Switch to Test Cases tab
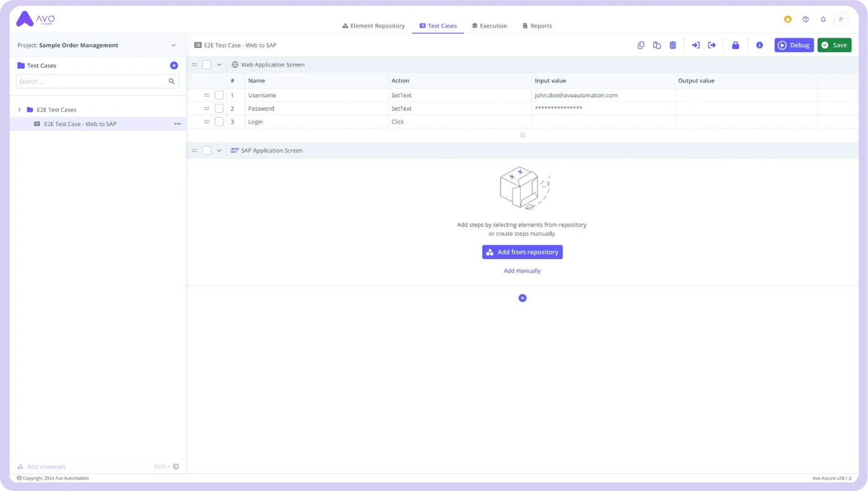Image resolution: width=868 pixels, height=491 pixels. coord(438,25)
